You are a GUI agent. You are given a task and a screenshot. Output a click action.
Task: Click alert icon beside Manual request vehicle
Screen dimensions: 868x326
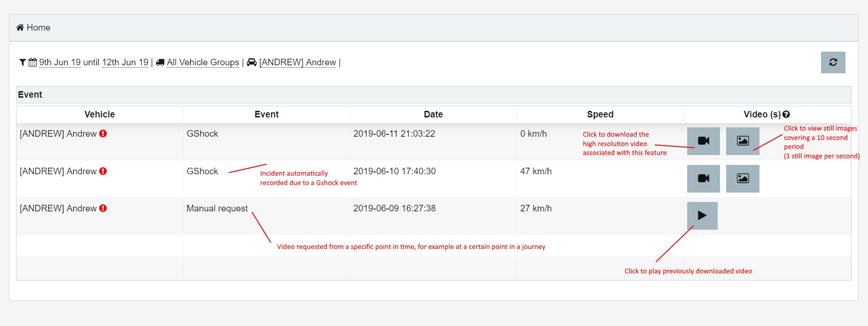(103, 209)
